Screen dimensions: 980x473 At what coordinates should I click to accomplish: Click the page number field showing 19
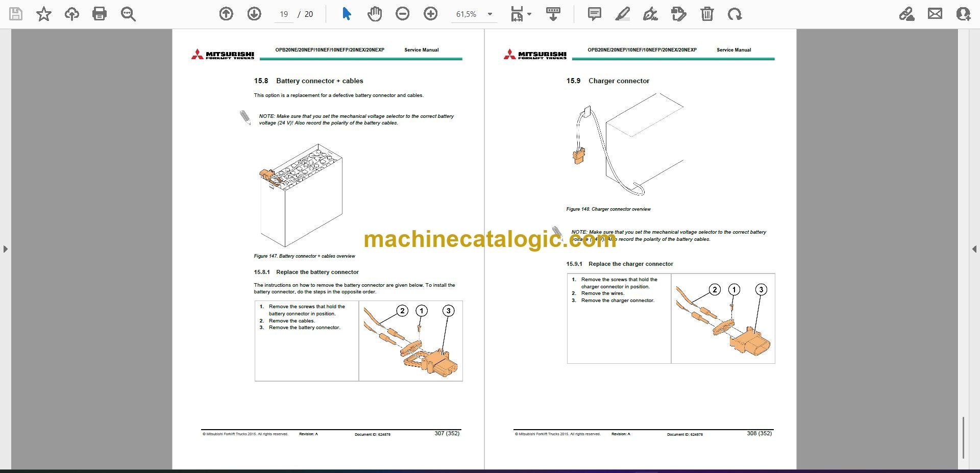click(x=284, y=14)
